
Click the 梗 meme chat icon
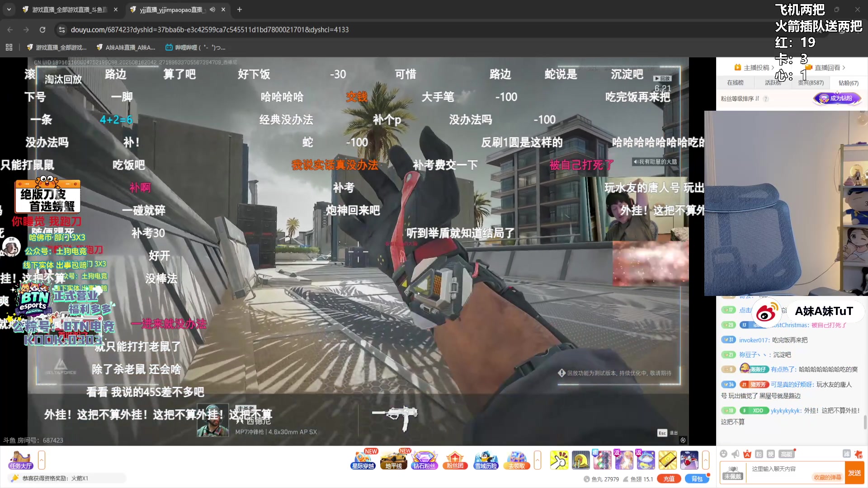point(771,454)
